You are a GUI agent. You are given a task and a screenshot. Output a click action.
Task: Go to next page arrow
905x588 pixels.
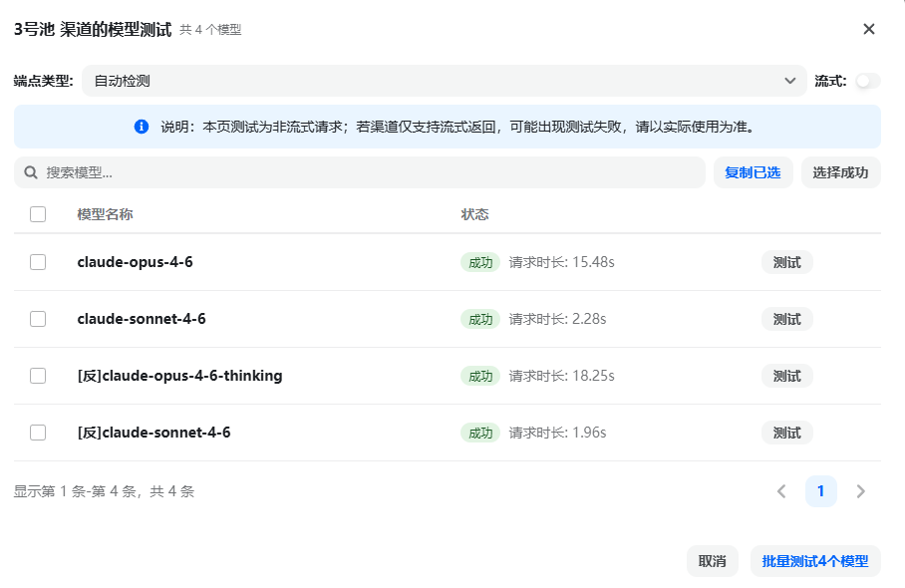coord(860,491)
